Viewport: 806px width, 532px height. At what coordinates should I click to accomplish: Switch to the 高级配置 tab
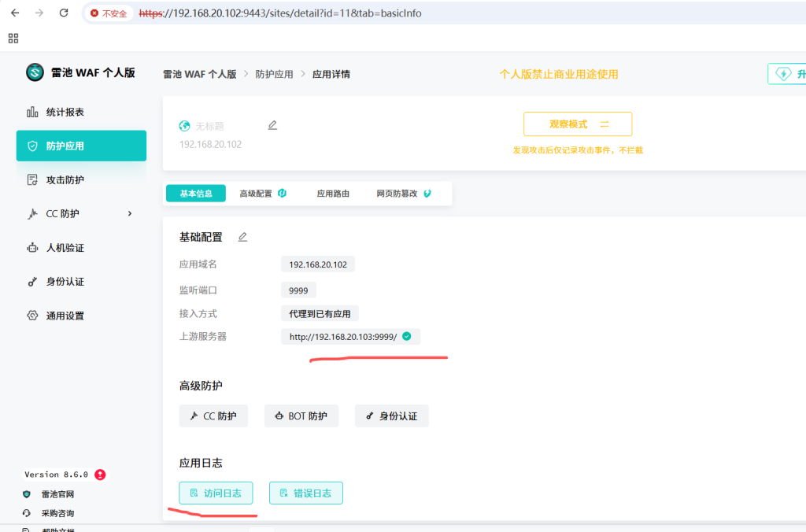click(x=262, y=194)
